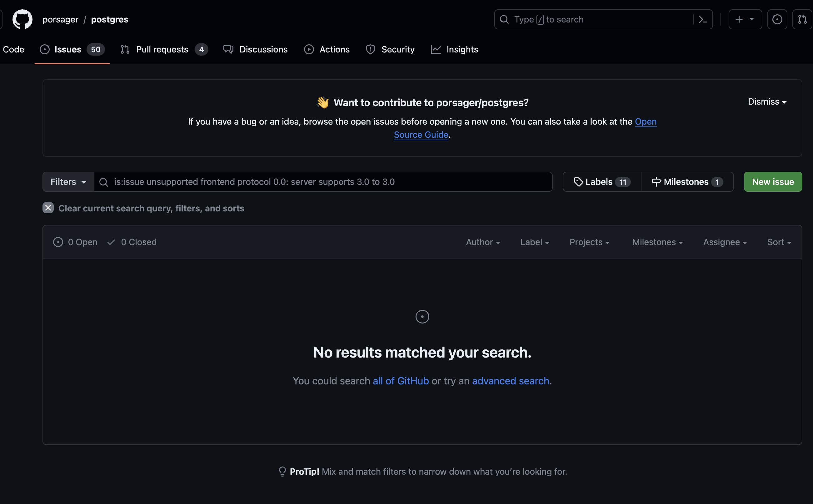Screen dimensions: 813x504
Task: Click the X icon to clear search query
Action: pos(48,208)
